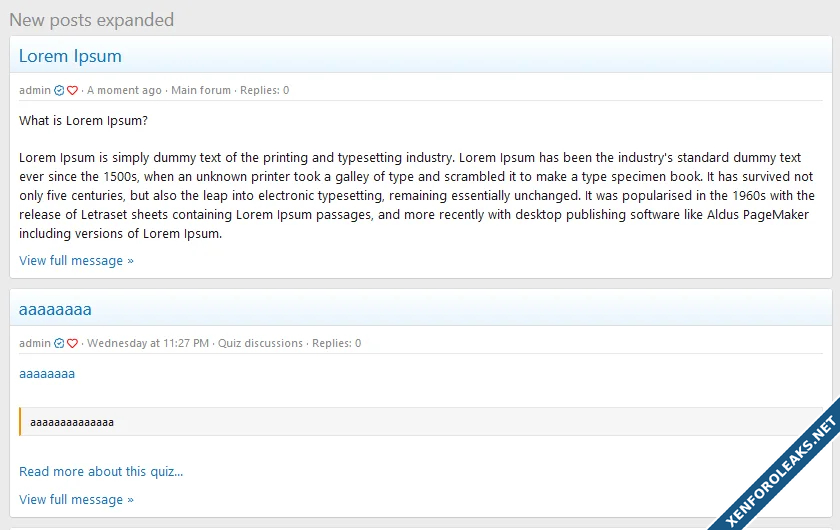Open the aaaaaaaa thread title
The height and width of the screenshot is (530, 840).
coord(55,309)
